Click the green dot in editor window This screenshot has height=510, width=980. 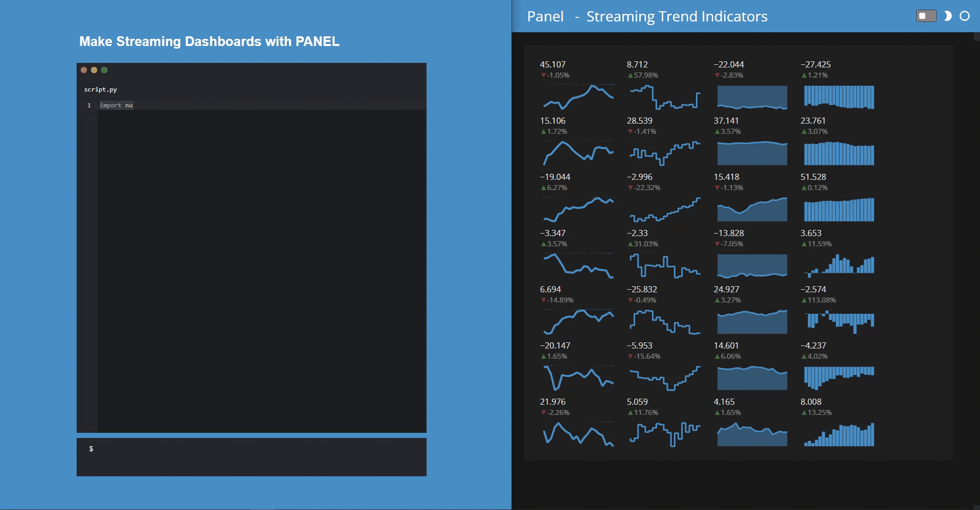pos(104,70)
